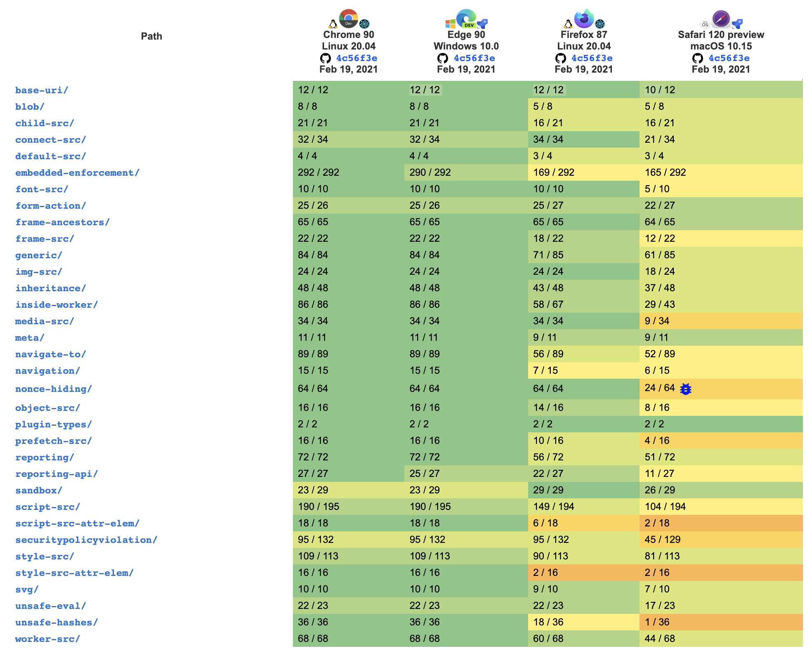812x651 pixels.
Task: Click the Safari preview browser icon
Action: coord(721,19)
